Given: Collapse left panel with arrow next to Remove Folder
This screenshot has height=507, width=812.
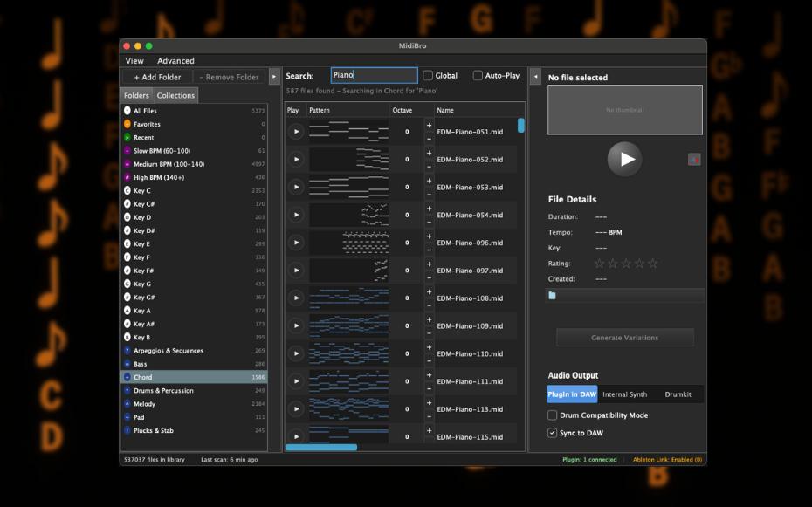Looking at the screenshot, I should click(274, 77).
